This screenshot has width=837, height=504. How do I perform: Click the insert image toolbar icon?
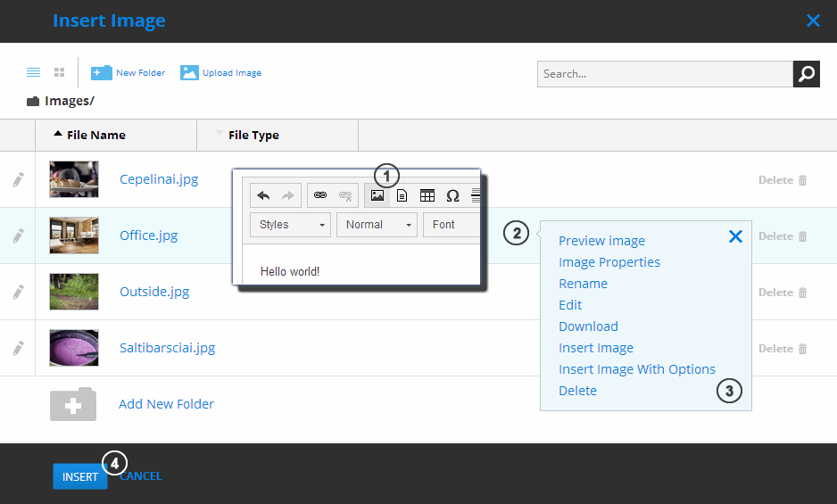(377, 195)
